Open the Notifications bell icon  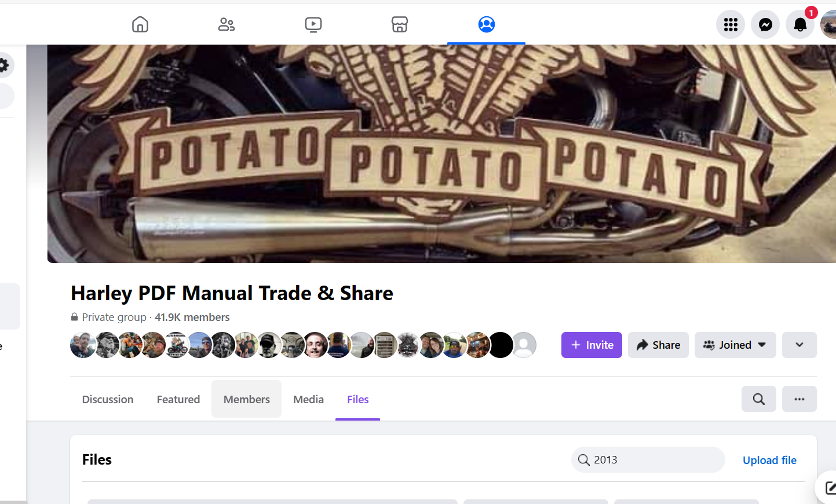pos(800,24)
